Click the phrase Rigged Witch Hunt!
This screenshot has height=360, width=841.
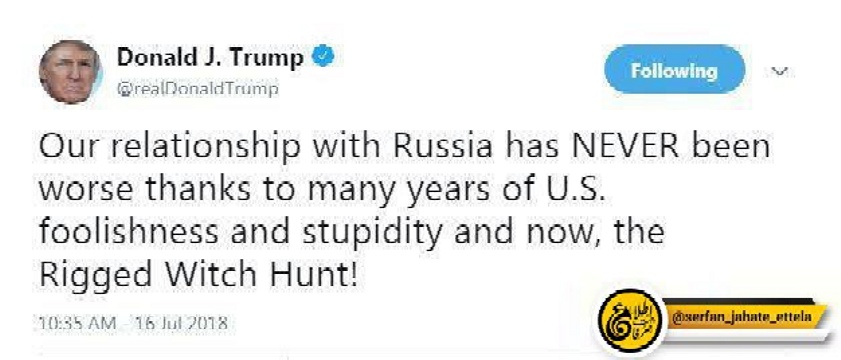tap(198, 275)
